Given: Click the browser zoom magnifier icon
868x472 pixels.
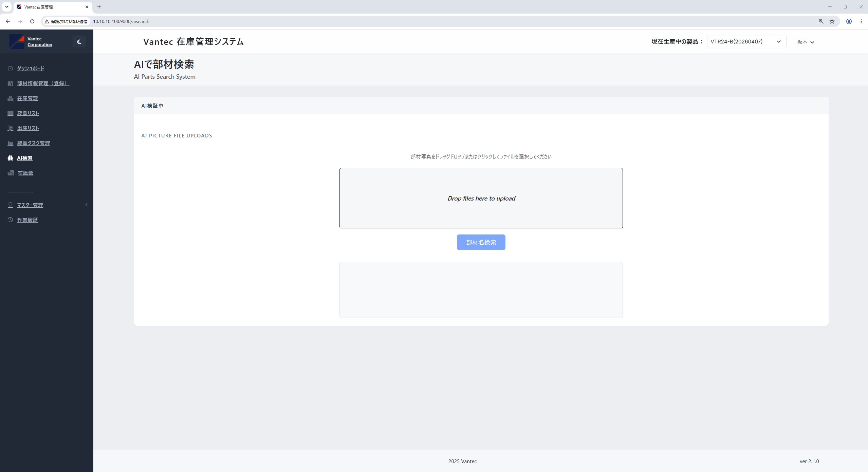Looking at the screenshot, I should 821,21.
